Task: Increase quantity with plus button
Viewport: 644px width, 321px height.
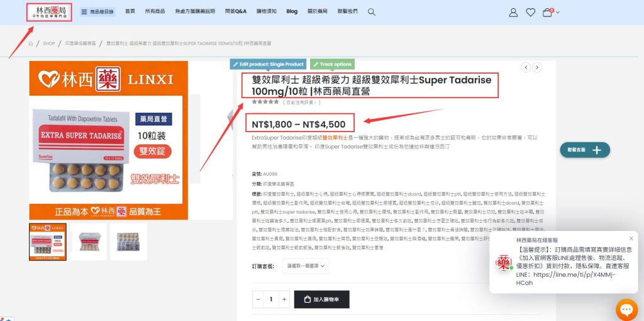Action: [284, 299]
